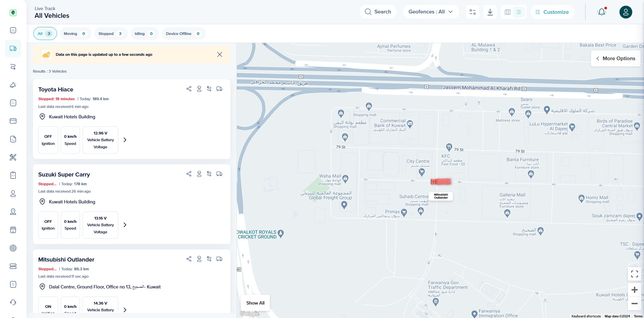Click the truck icon on Toyota Hiace card

click(x=219, y=89)
